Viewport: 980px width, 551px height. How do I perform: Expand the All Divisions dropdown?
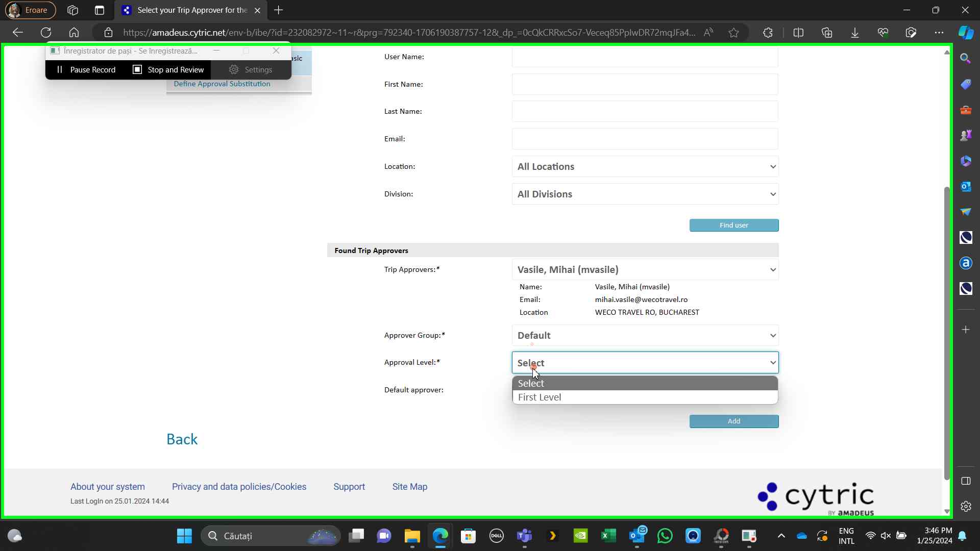pyautogui.click(x=645, y=194)
